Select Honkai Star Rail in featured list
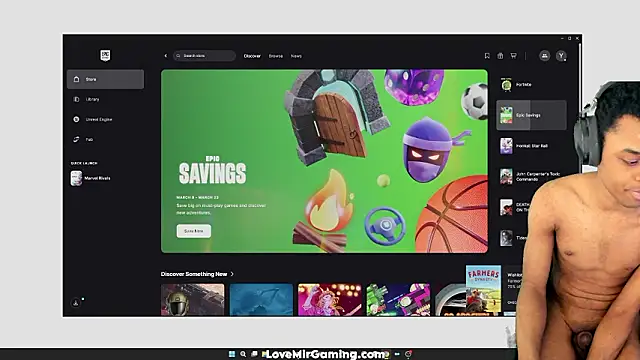This screenshot has width=640, height=360. (x=531, y=146)
